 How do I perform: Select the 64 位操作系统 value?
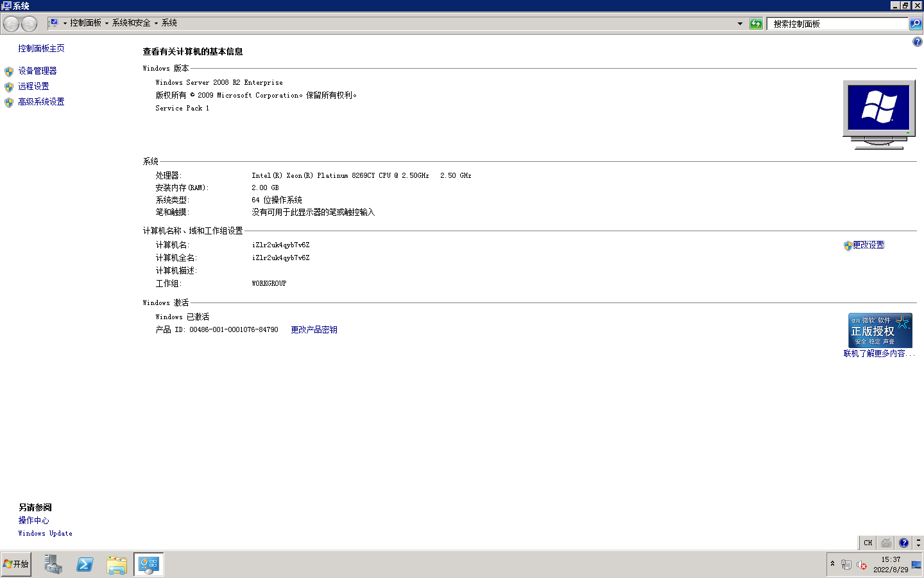[277, 200]
